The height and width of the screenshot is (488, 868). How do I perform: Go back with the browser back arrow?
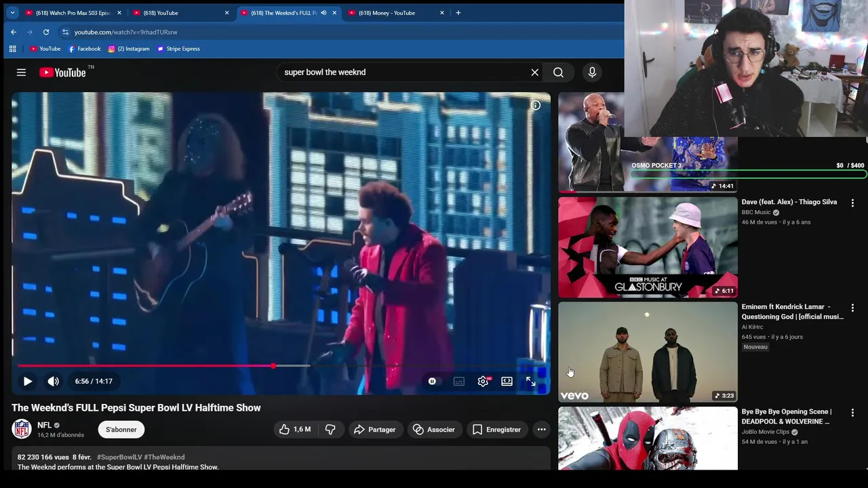14,32
